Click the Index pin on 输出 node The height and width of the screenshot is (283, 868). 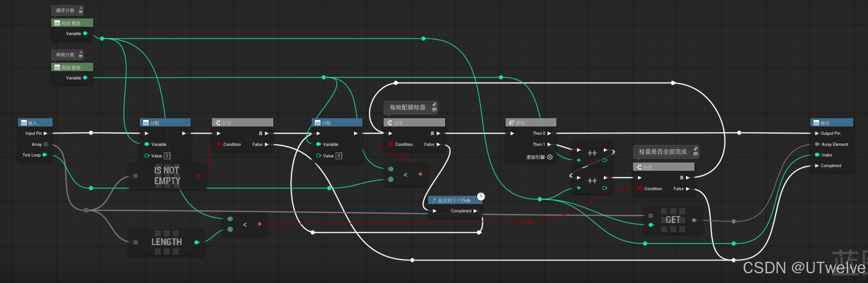817,155
